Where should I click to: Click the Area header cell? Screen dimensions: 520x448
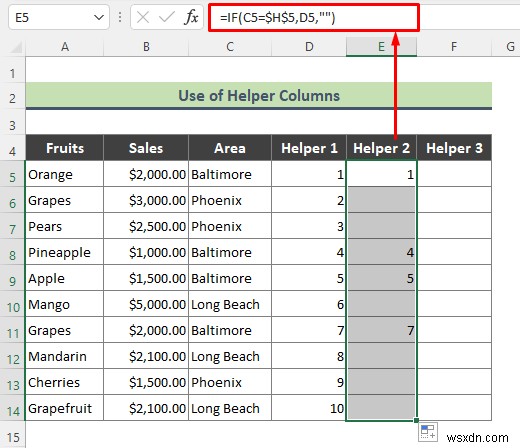tap(230, 148)
